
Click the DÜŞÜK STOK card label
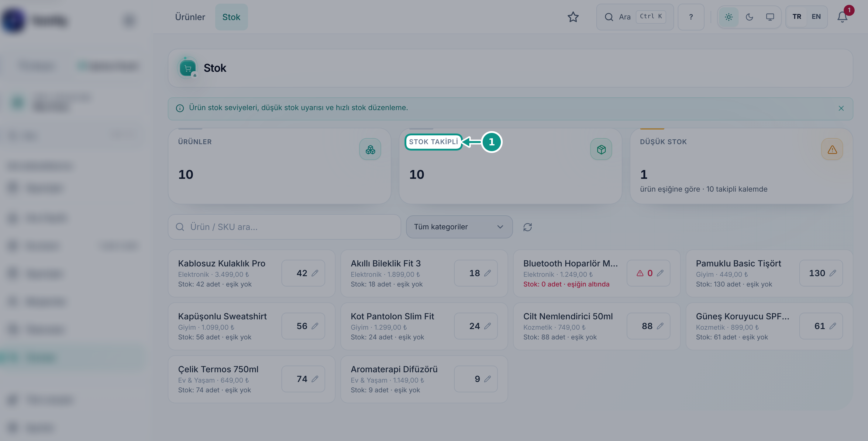pyautogui.click(x=663, y=142)
